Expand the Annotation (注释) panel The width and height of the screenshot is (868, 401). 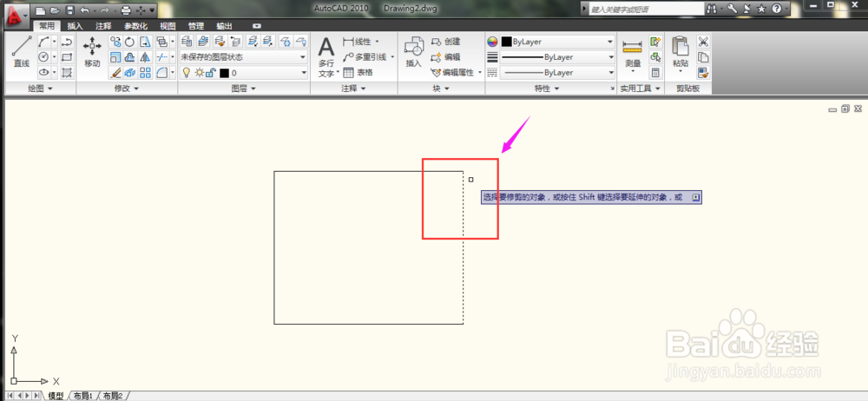354,89
